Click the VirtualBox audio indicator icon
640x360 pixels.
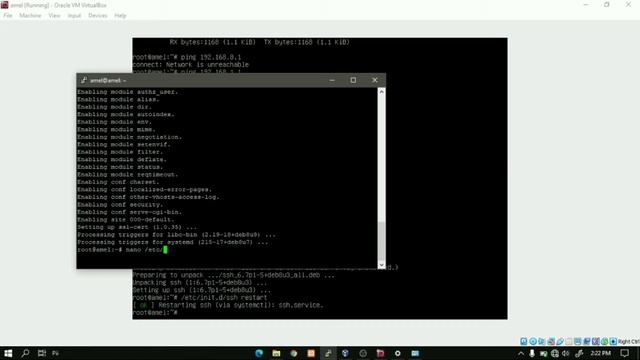point(542,341)
